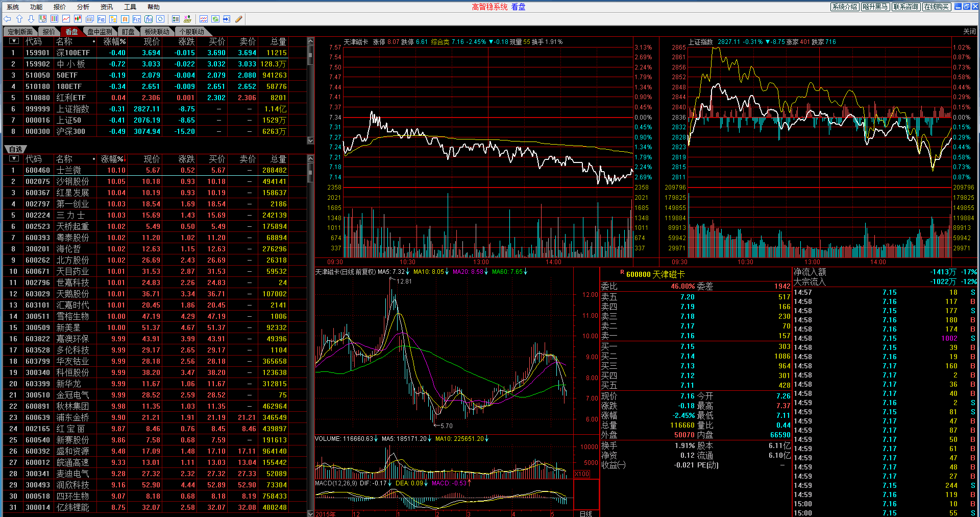Open the news documents toolbar icon
The height and width of the screenshot is (517, 980).
tap(90, 19)
